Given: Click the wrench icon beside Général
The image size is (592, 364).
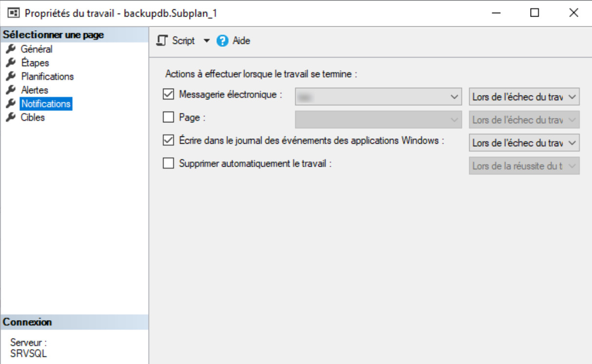Looking at the screenshot, I should 10,49.
